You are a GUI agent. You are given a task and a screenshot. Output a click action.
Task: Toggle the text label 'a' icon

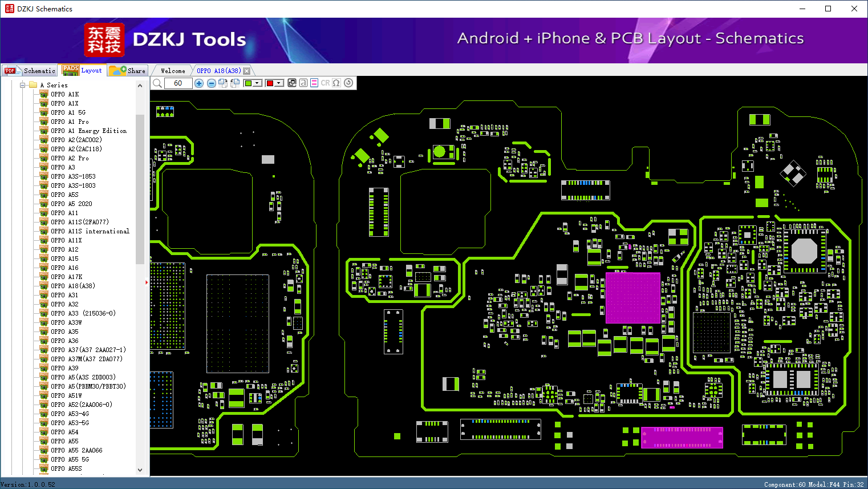(303, 83)
